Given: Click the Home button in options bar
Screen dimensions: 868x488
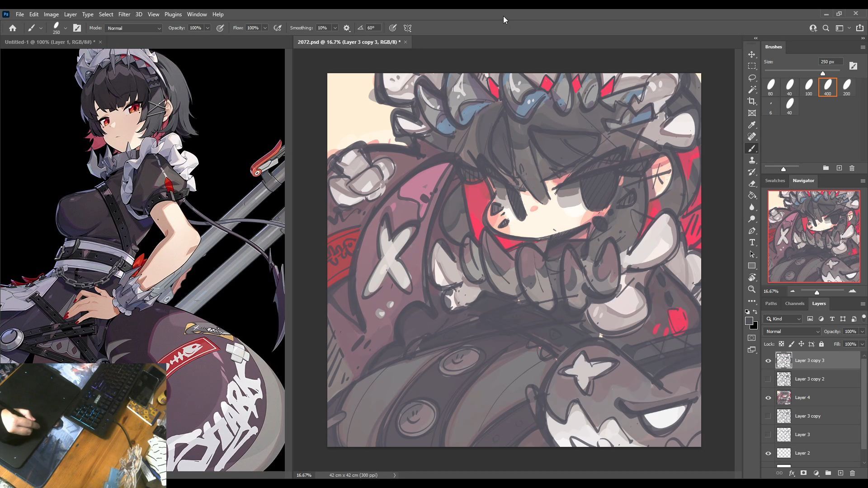Looking at the screenshot, I should [x=13, y=28].
